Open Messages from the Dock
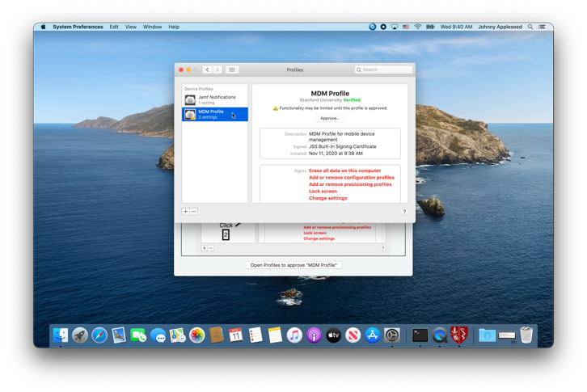The height and width of the screenshot is (392, 587). (158, 335)
